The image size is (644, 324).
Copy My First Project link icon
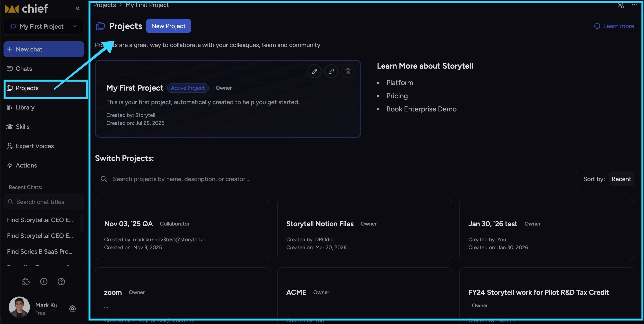click(x=331, y=71)
